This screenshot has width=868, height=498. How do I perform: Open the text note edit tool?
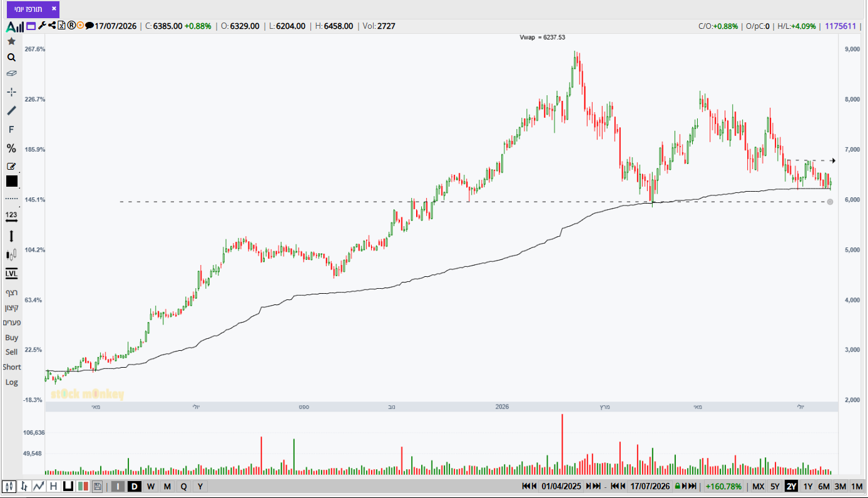pyautogui.click(x=11, y=166)
